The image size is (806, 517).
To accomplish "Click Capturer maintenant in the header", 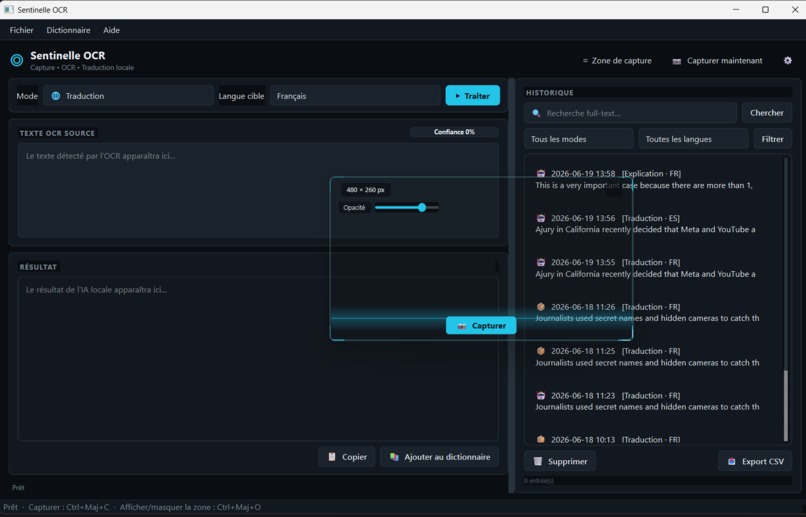I will [x=718, y=61].
